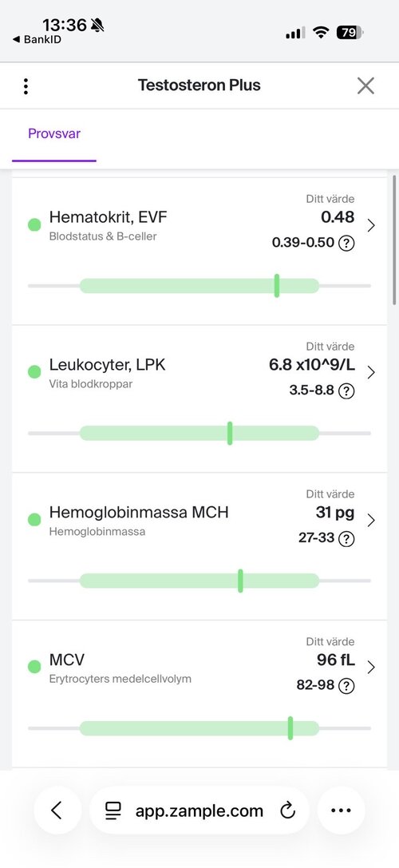The height and width of the screenshot is (868, 399).
Task: Select the Hematokrit, EVF range bar marker
Action: [x=277, y=286]
